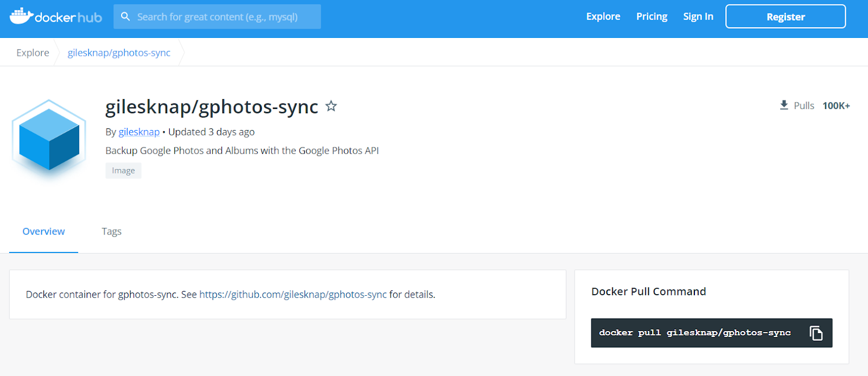
Task: Click the Pulls download arrow icon
Action: (x=784, y=105)
